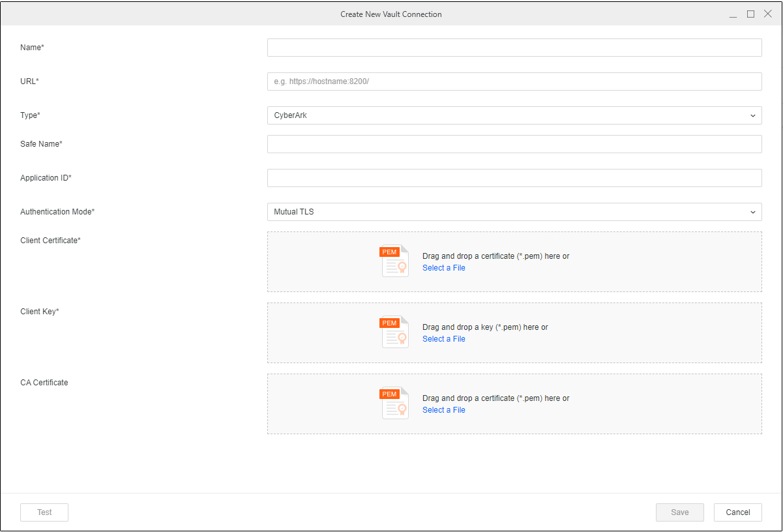Screen dimensions: 783x532
Task: Focus the Name input field
Action: [x=514, y=48]
